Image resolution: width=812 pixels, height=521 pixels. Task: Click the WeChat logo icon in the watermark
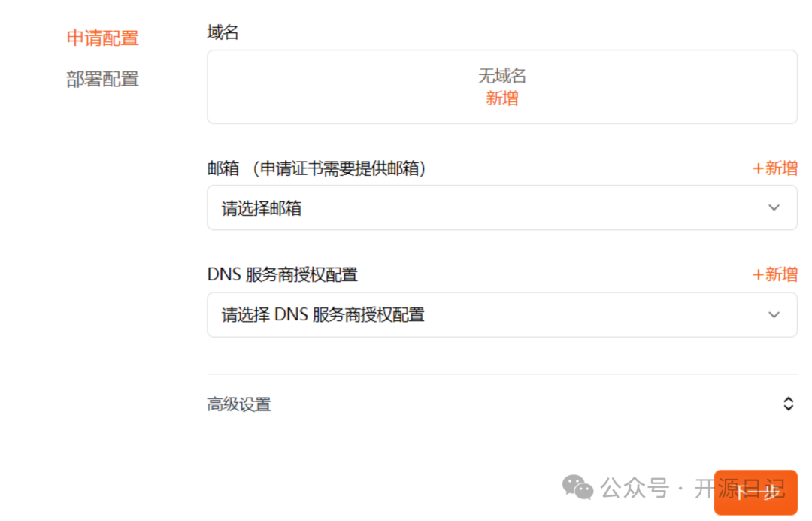pos(578,488)
